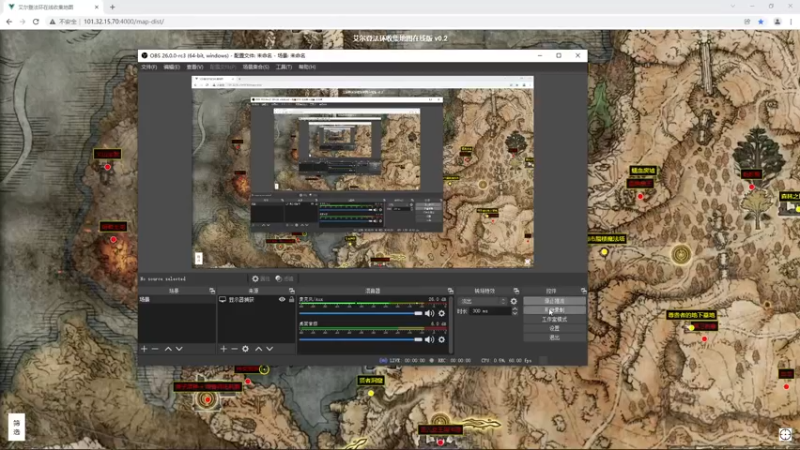Viewport: 800px width, 450px height.
Task: Select the 场景 scene list item
Action: [177, 299]
